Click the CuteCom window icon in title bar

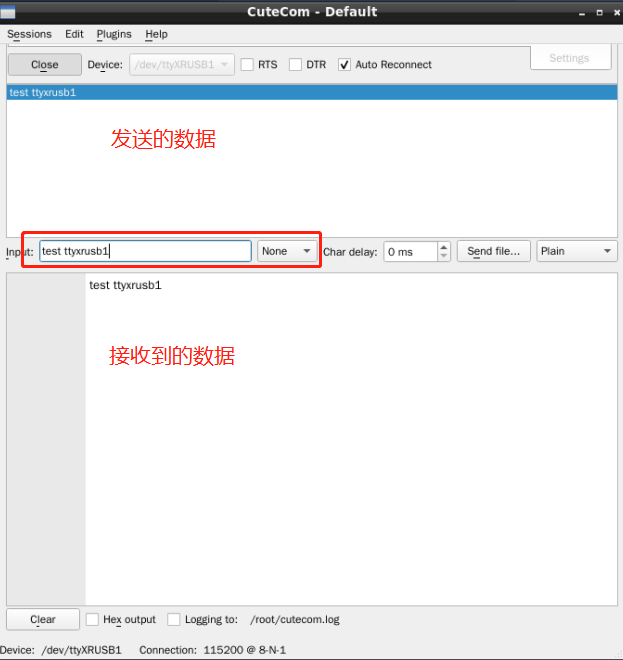tap(8, 11)
